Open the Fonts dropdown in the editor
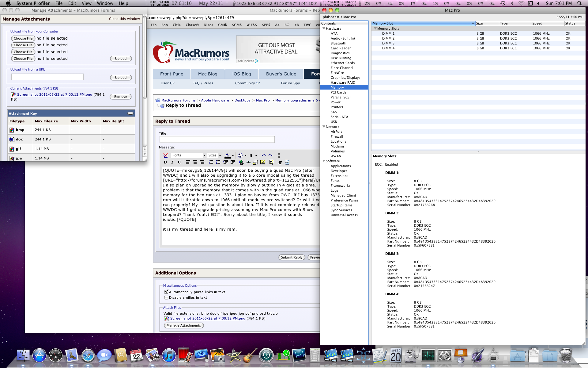 [x=188, y=155]
